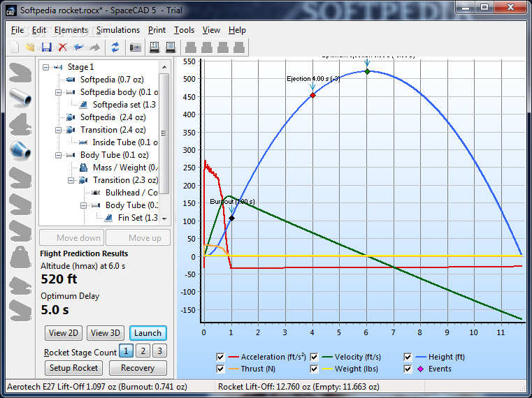Click the gray Redo arrow icon
The height and width of the screenshot is (398, 532).
tap(95, 47)
